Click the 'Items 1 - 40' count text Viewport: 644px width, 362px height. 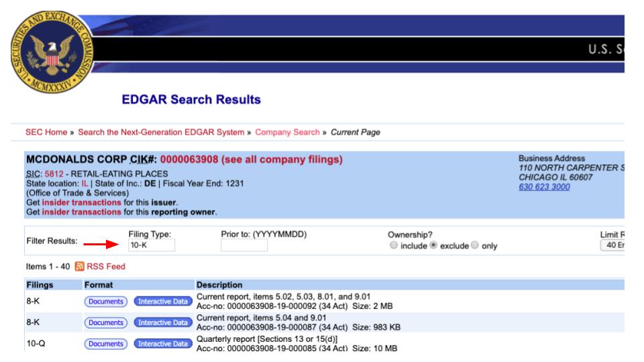pos(48,266)
